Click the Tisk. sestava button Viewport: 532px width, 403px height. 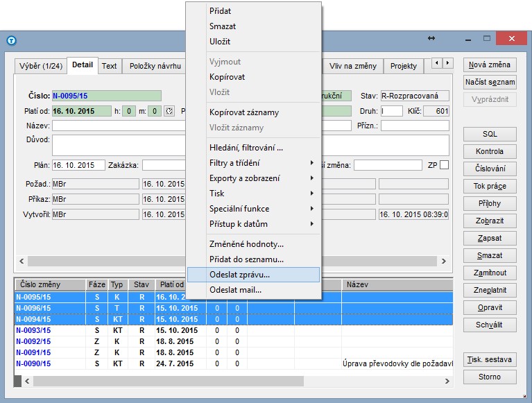point(490,359)
